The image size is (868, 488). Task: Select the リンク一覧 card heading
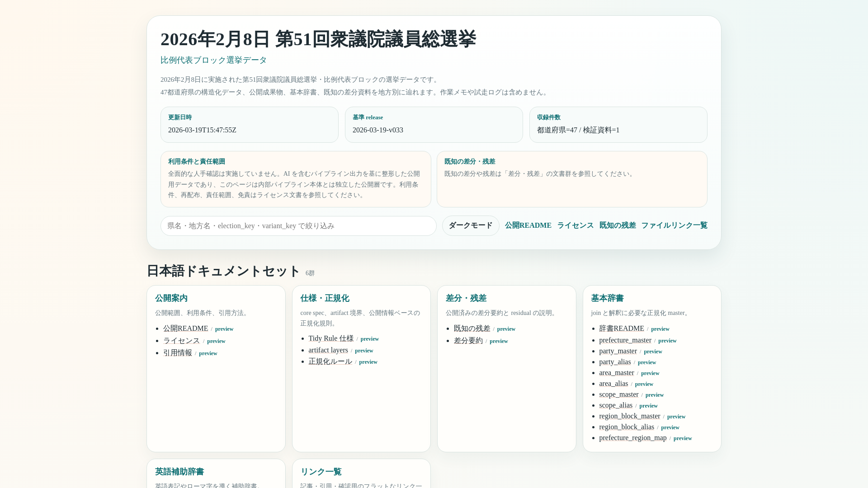(x=321, y=472)
